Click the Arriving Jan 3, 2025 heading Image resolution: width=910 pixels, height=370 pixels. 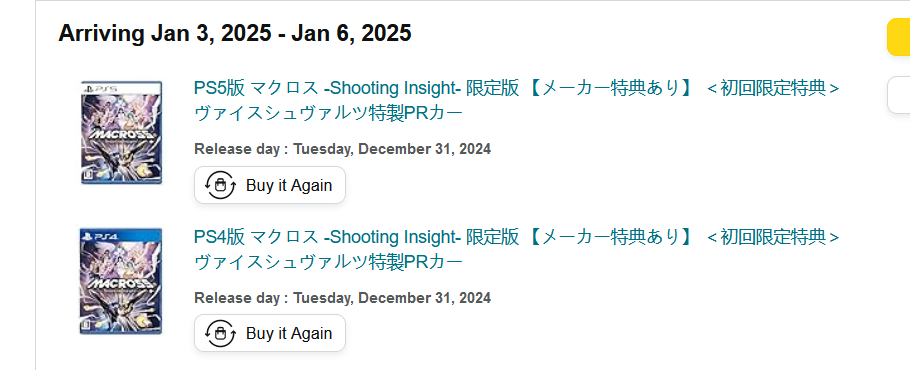[235, 34]
